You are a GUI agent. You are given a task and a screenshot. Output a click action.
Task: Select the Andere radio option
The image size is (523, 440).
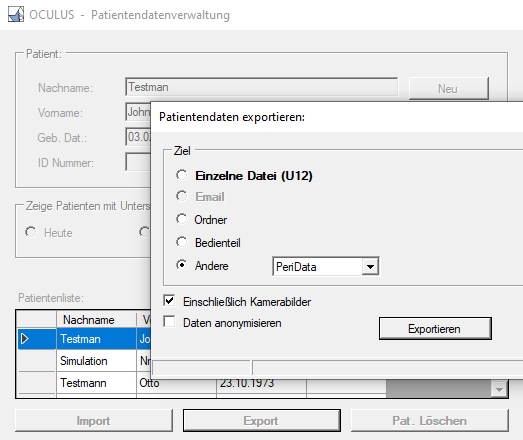click(x=182, y=265)
